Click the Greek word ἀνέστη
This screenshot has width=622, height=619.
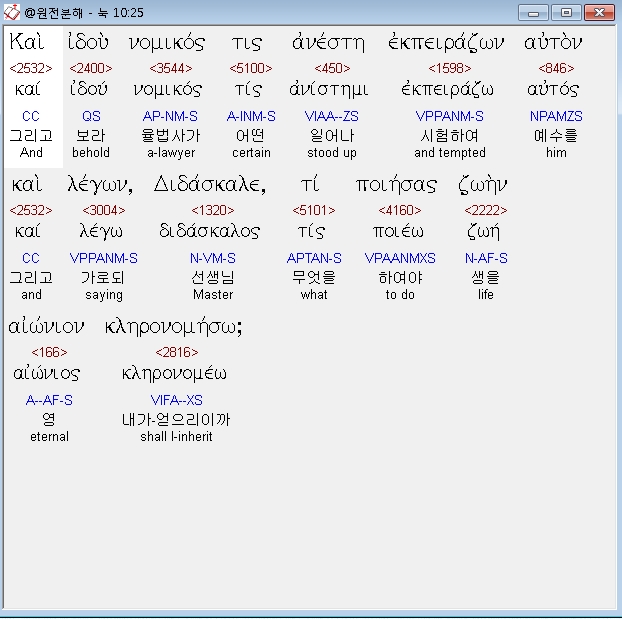[x=328, y=42]
